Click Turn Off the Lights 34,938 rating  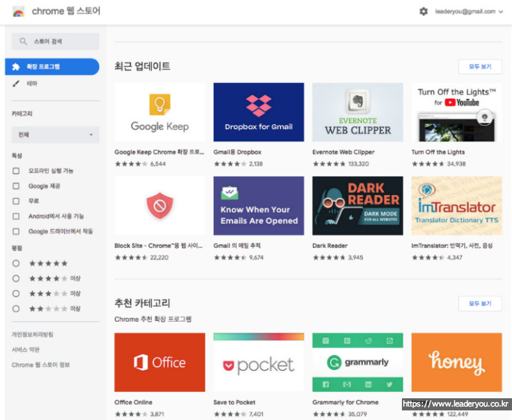(438, 164)
